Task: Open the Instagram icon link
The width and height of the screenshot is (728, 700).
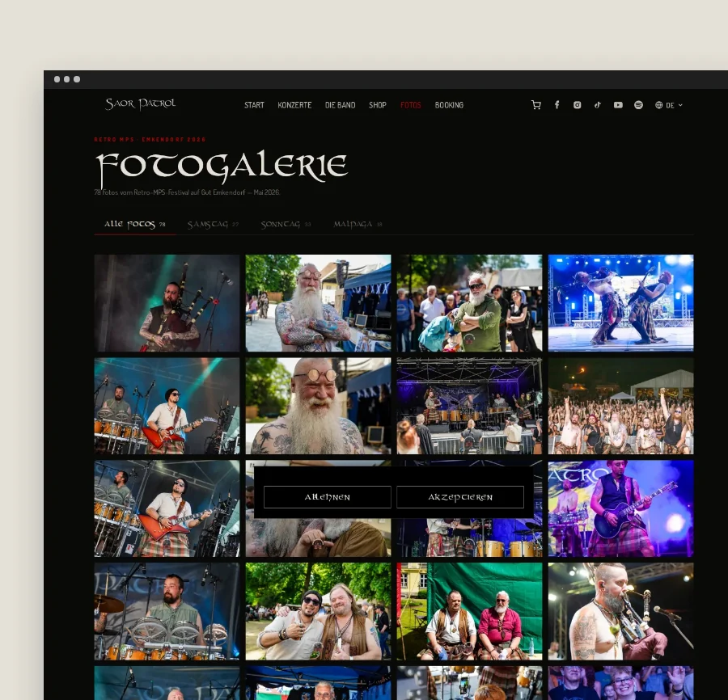Action: pos(577,105)
